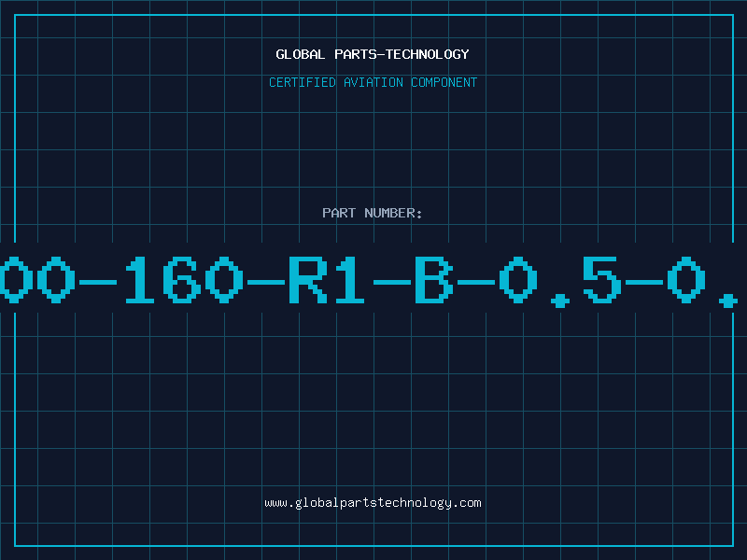Open the www.globalpartstechnology.com link
747x560 pixels.
(373, 503)
